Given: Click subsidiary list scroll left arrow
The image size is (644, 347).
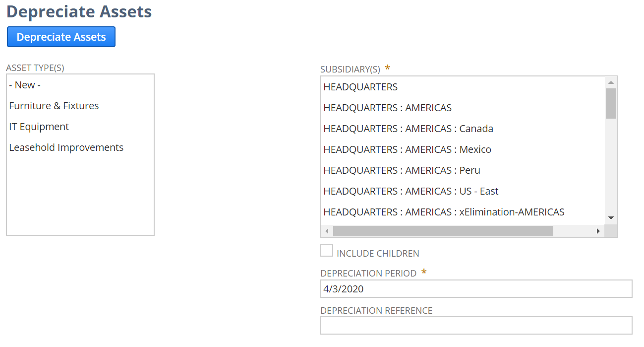Looking at the screenshot, I should (x=327, y=231).
